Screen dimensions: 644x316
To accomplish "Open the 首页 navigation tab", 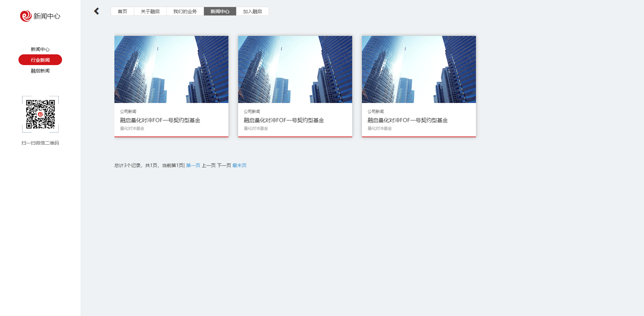I will click(122, 11).
